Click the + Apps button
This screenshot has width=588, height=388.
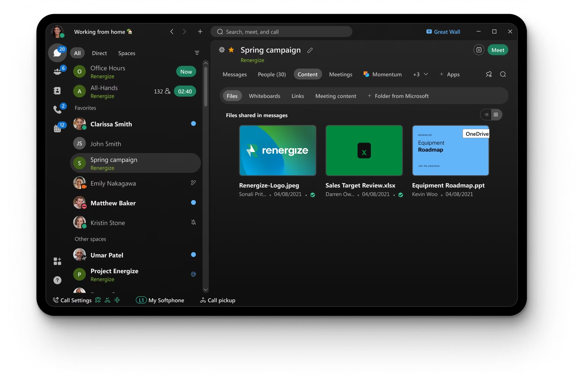click(449, 74)
